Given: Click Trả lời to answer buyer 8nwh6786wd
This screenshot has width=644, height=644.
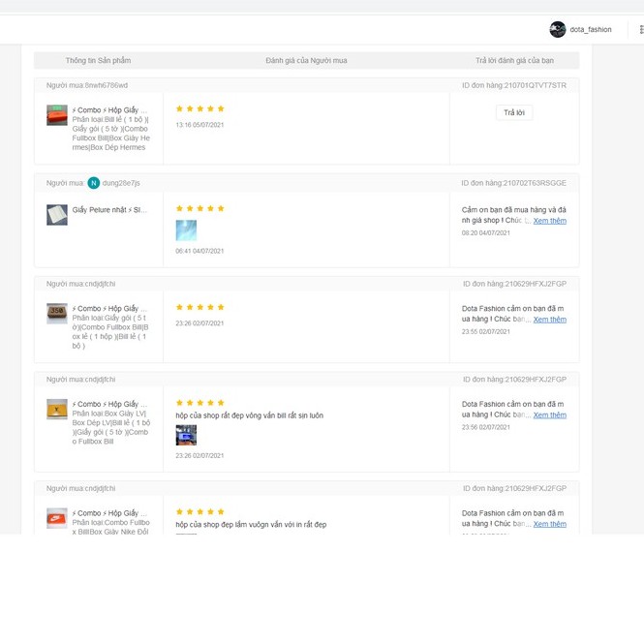Looking at the screenshot, I should point(514,113).
